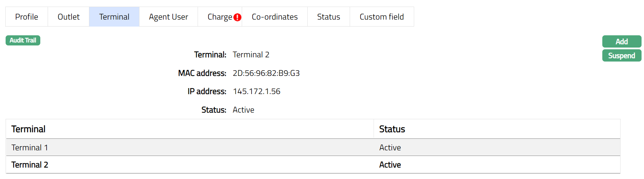This screenshot has width=644, height=179.
Task: View the Custom field tab
Action: pos(382,17)
